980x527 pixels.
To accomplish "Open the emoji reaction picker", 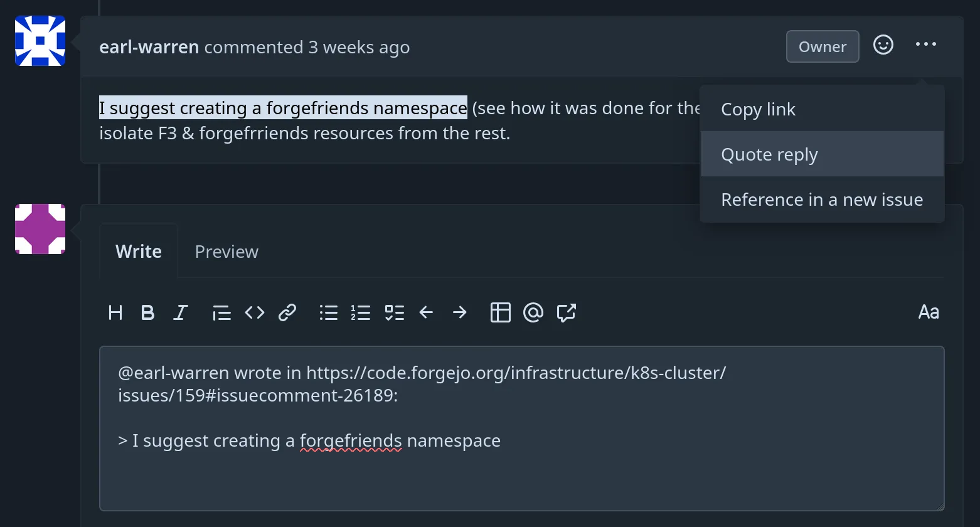I will [883, 45].
